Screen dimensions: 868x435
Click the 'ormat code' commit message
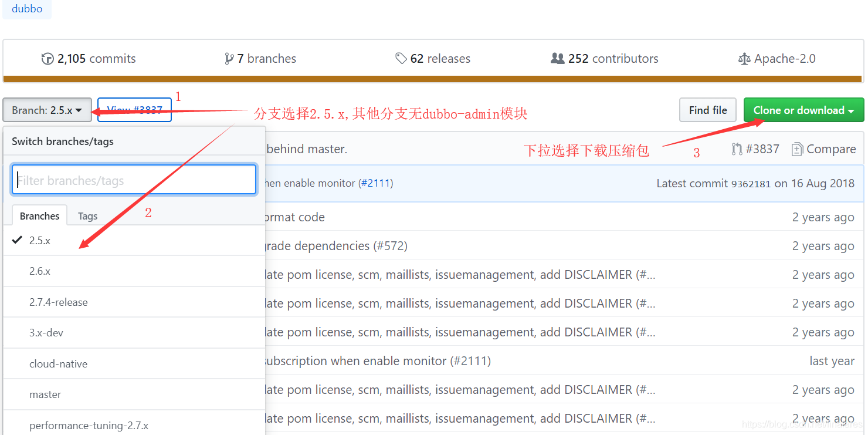[x=295, y=217]
